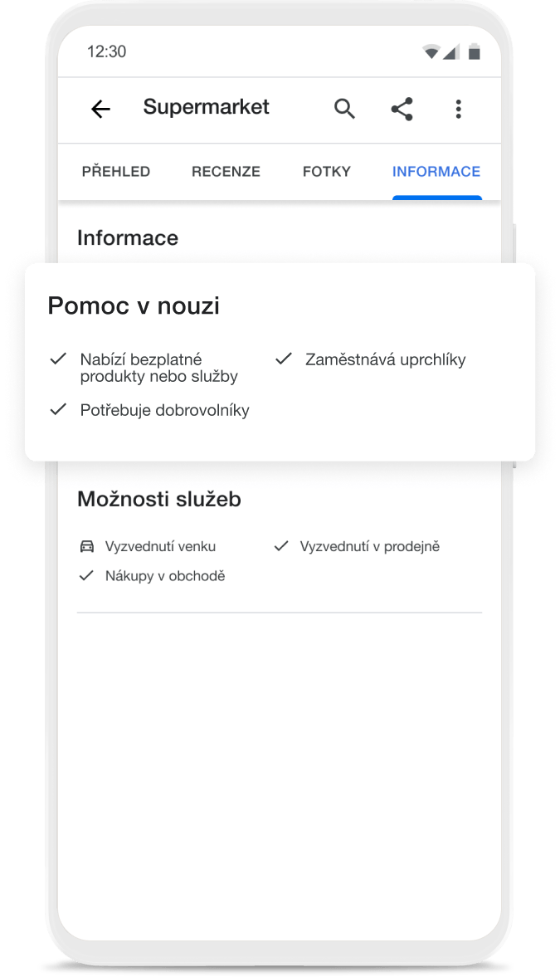Image resolution: width=560 pixels, height=977 pixels.
Task: Open search with the magnifier icon
Action: click(x=344, y=109)
